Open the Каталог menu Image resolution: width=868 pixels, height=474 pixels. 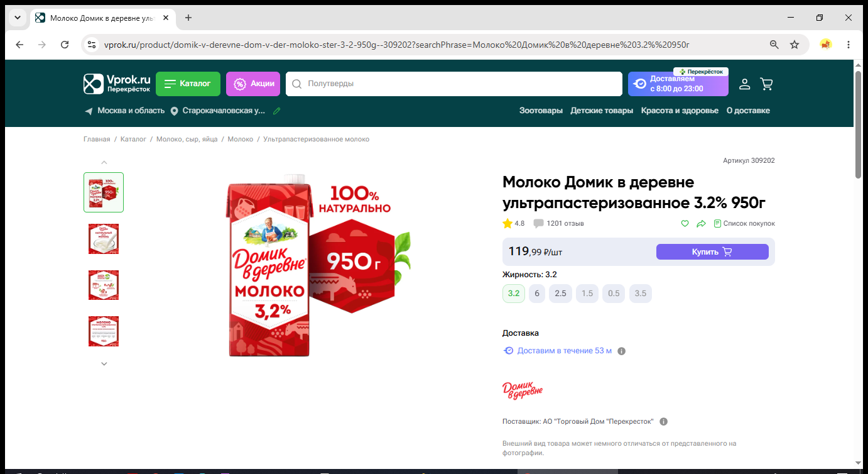tap(188, 84)
